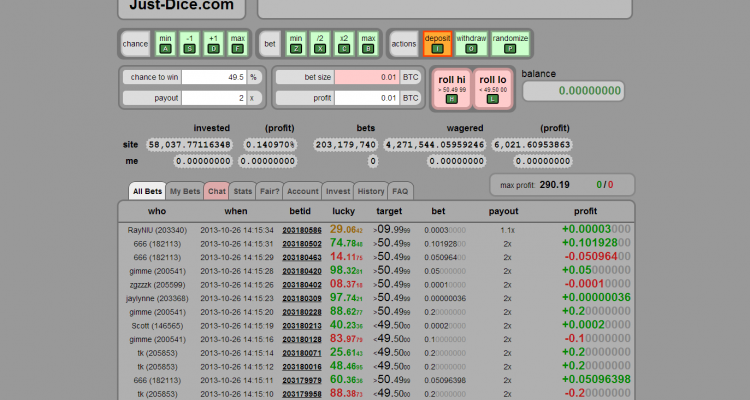750x400 pixels.
Task: Open bet id 203180309
Action: coord(302,299)
